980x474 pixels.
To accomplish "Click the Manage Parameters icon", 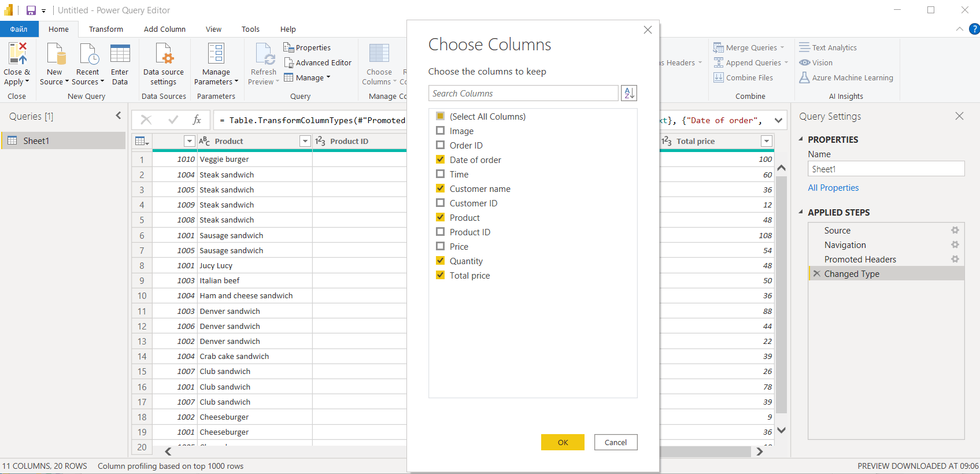I will point(216,53).
